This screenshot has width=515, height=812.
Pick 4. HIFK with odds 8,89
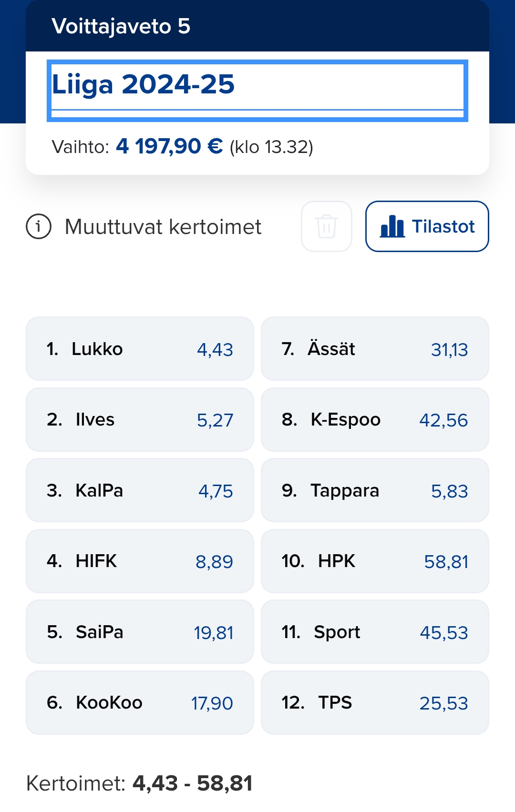pyautogui.click(x=140, y=561)
